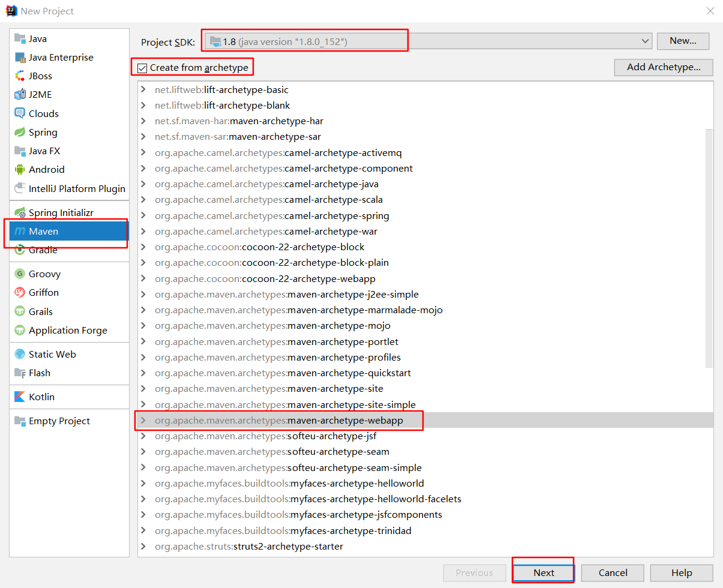The image size is (723, 588).
Task: Select cocoon-22-archetype-block-plain in the list
Action: (x=425, y=263)
